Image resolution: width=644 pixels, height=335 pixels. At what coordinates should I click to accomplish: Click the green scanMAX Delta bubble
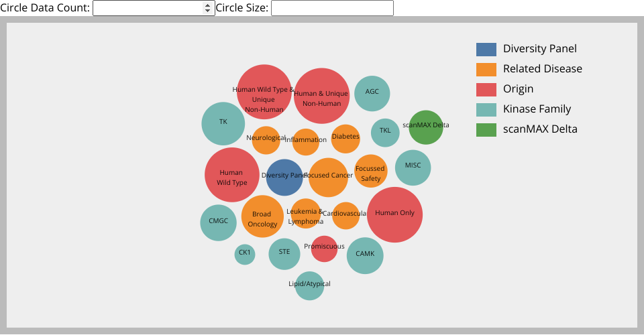click(x=426, y=127)
